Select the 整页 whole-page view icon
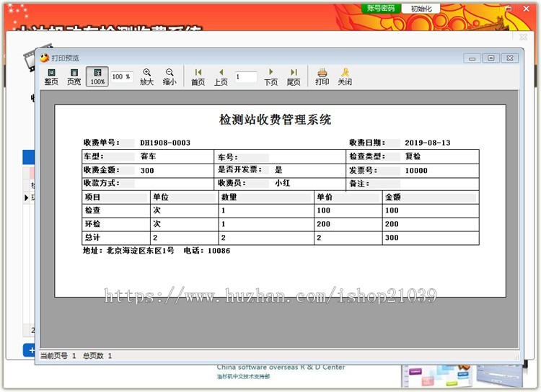 51,76
